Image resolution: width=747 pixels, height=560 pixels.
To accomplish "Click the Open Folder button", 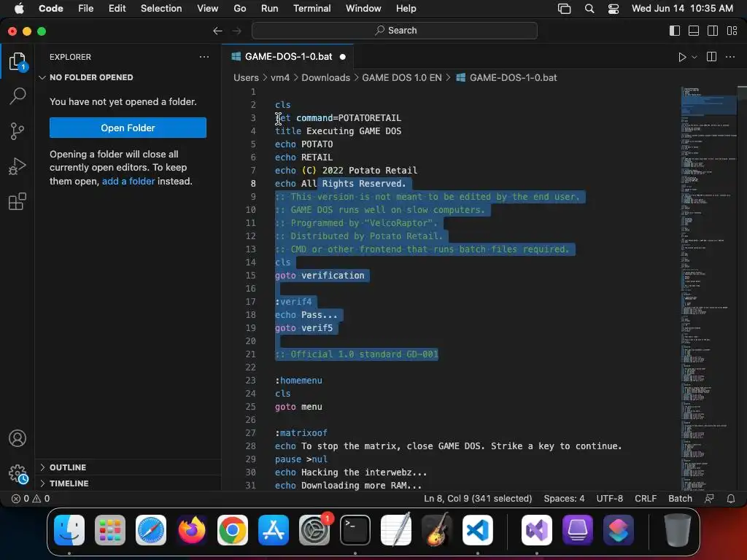I will (128, 128).
